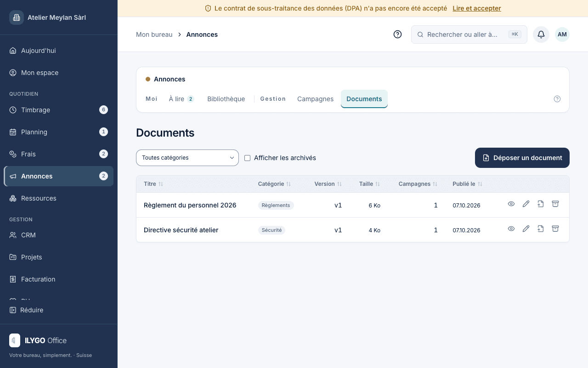588x368 pixels.
Task: Open the Bibliothèque tab
Action: [x=226, y=99]
